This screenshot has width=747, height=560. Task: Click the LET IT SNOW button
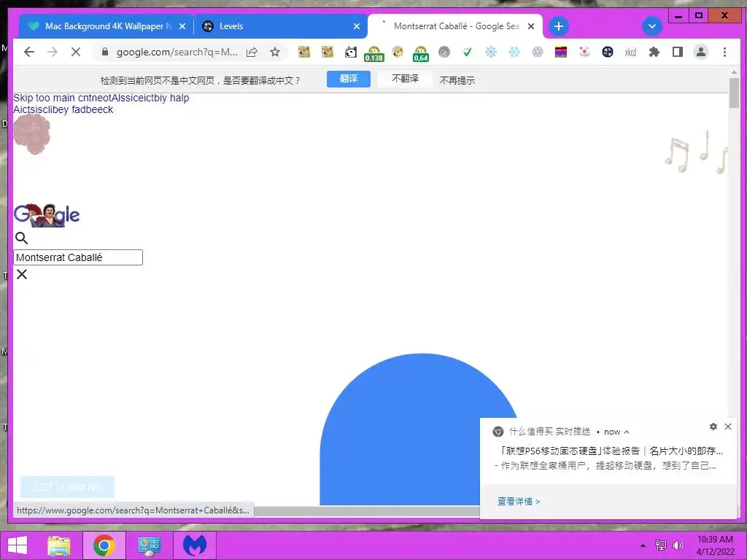pyautogui.click(x=67, y=487)
